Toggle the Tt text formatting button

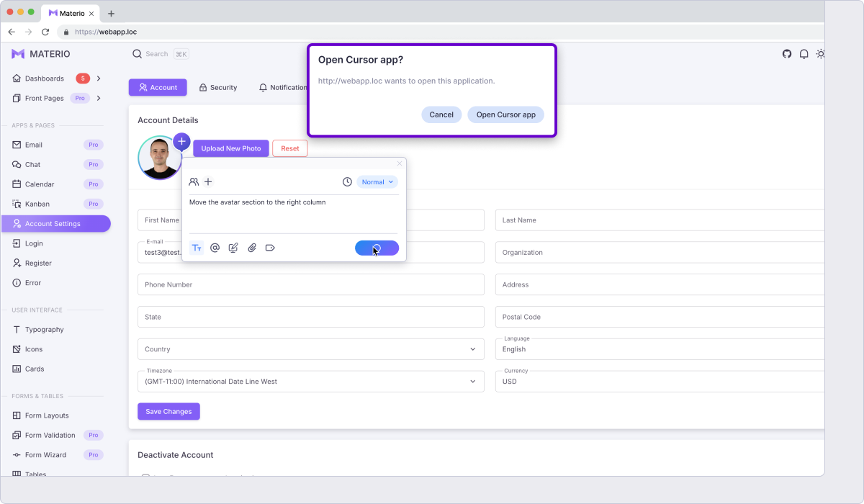(197, 248)
